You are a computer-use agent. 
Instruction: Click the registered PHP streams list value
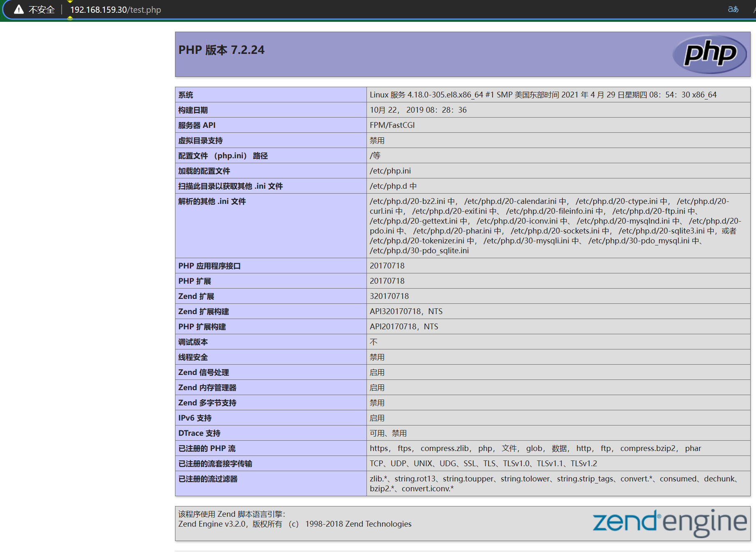[535, 448]
